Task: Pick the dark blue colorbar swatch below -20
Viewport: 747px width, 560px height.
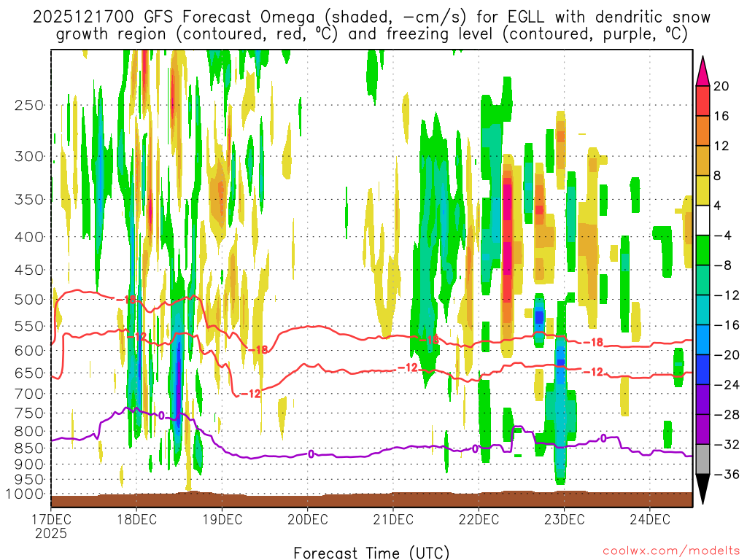Action: 703,369
